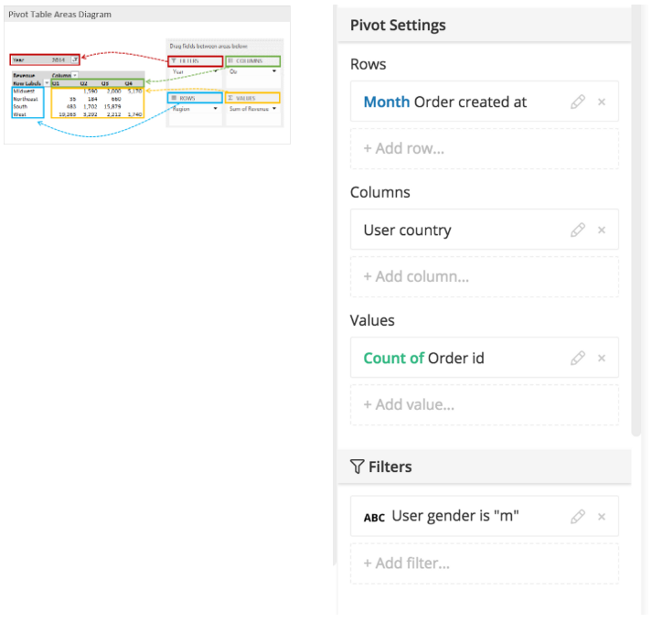Edit the User country column
Image resolution: width=652 pixels, height=644 pixels.
point(577,231)
